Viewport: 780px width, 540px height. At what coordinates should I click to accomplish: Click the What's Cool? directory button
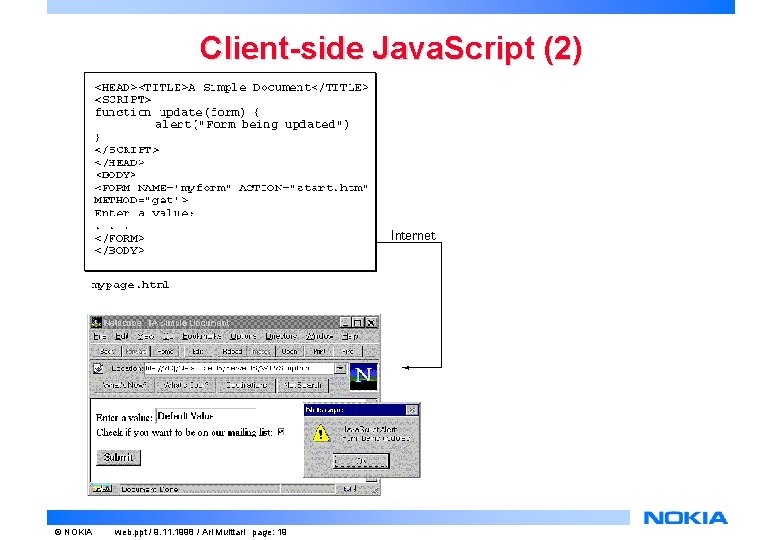click(x=186, y=385)
